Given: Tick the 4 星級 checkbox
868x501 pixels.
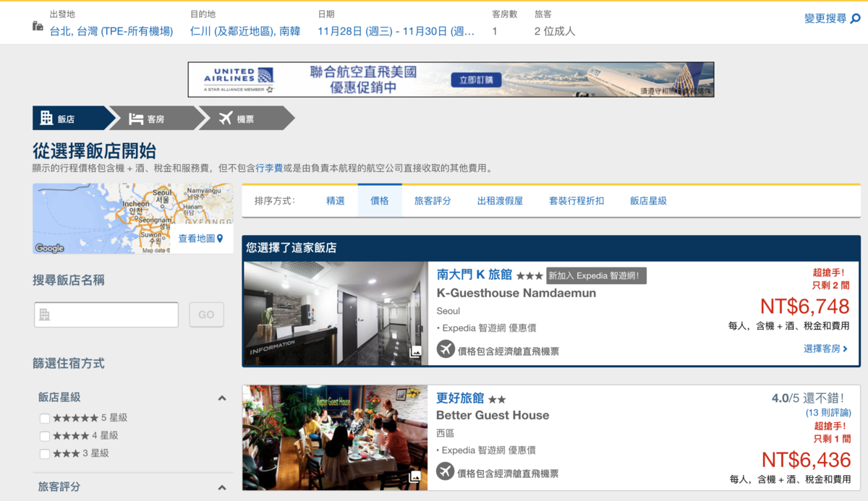Looking at the screenshot, I should click(45, 436).
